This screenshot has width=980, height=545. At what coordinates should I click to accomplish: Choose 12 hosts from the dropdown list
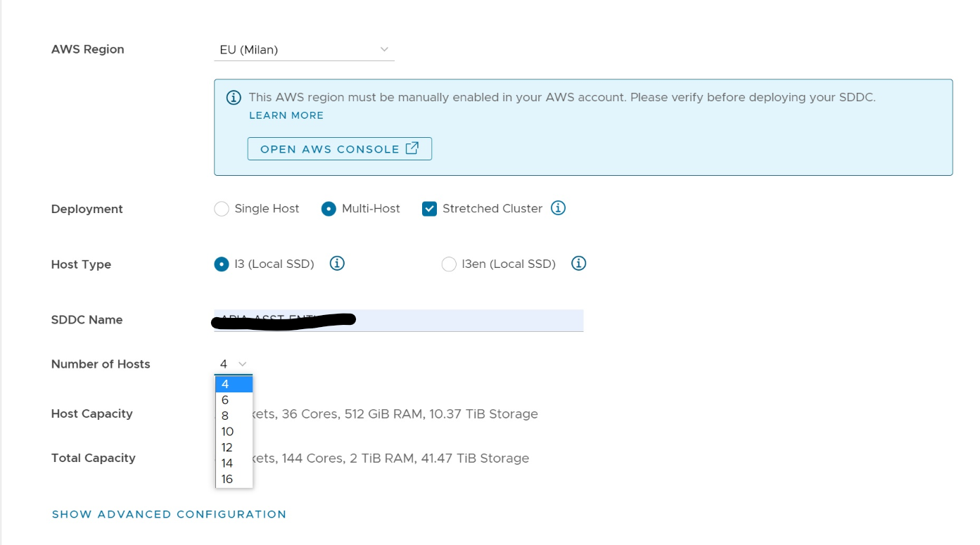[x=233, y=447]
